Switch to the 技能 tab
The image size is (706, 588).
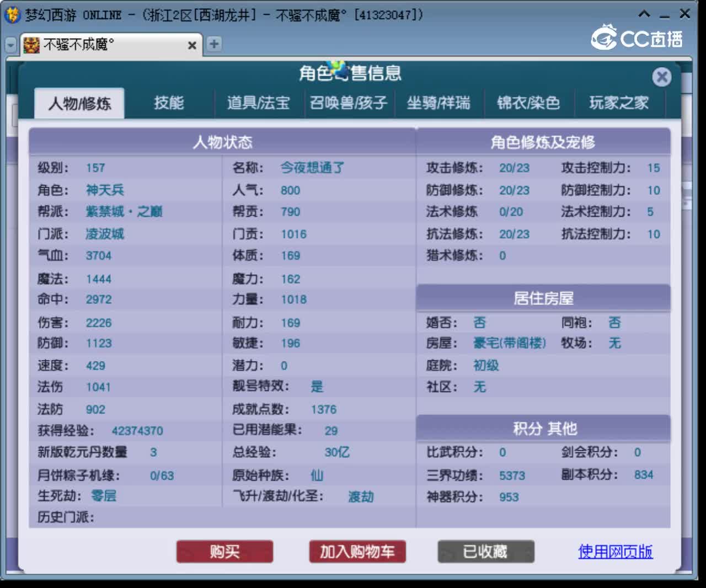169,103
